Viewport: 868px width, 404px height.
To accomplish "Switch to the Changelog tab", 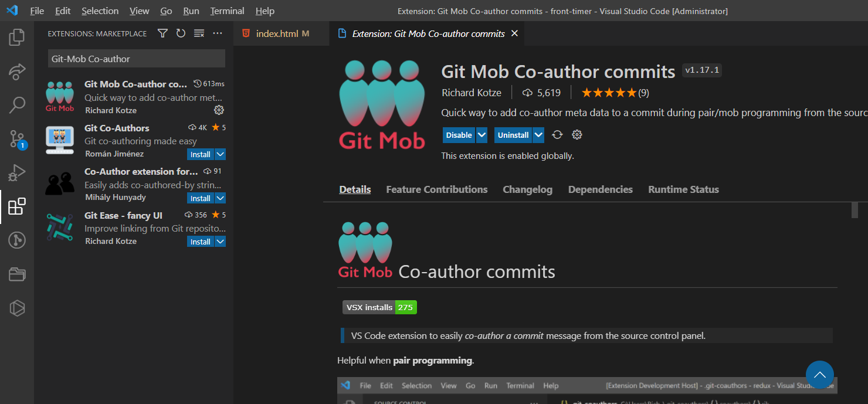I will (x=528, y=189).
